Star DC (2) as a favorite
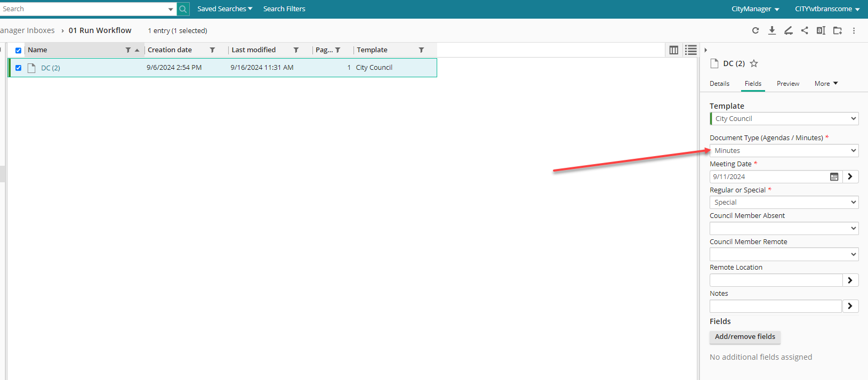The image size is (868, 380). pyautogui.click(x=754, y=63)
